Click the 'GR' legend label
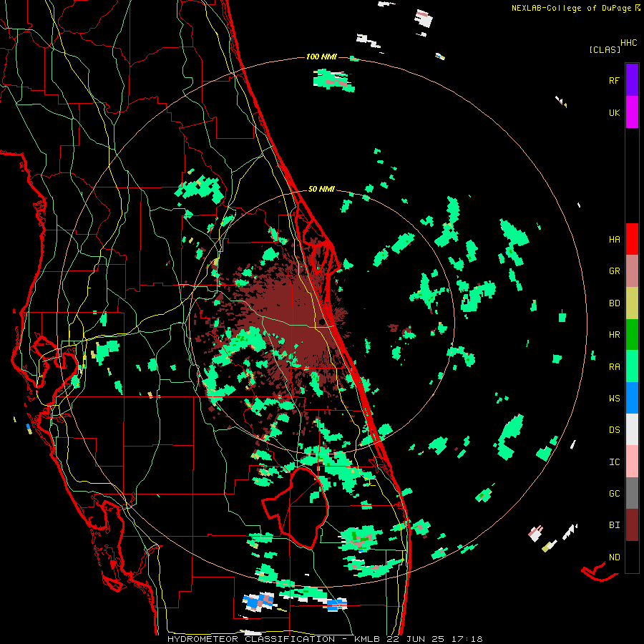Screen dimensions: 644x644 (614, 271)
